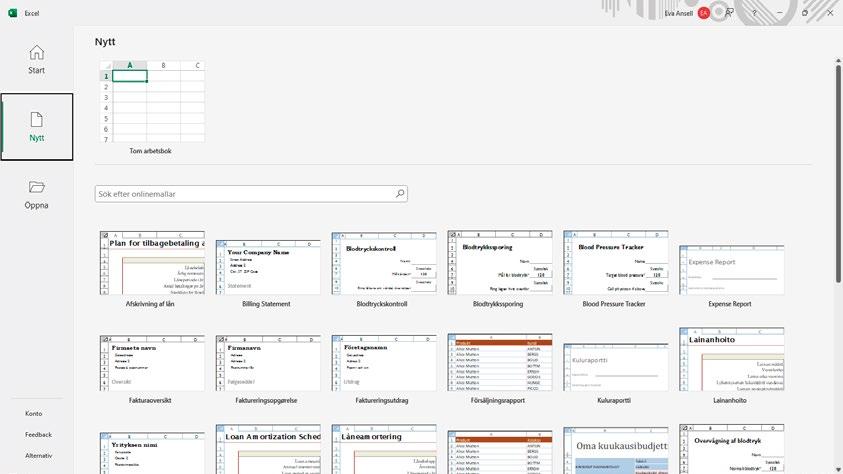
Task: Click the 'Kuluraportti' caption
Action: point(614,400)
